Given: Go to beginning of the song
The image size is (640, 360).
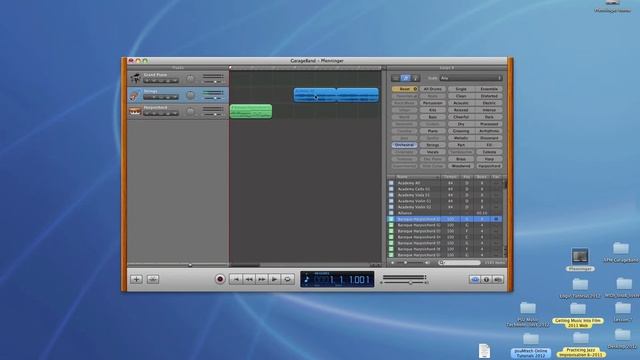Looking at the screenshot, I should click(236, 279).
